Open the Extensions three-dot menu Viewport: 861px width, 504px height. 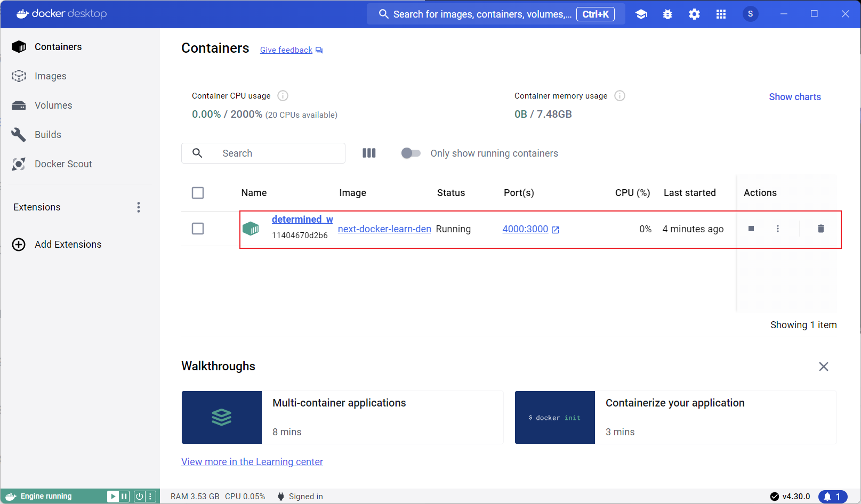click(139, 207)
